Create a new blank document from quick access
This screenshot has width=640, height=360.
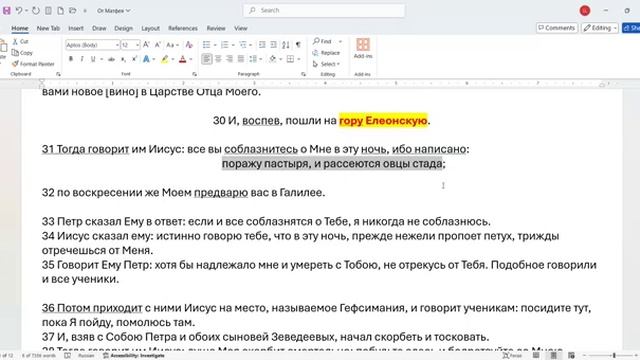click(x=60, y=11)
